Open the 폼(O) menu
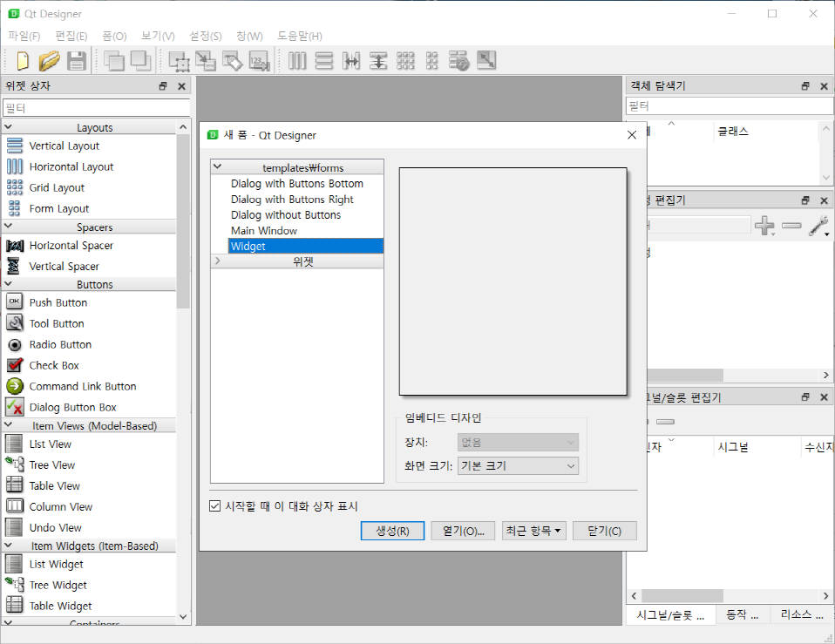This screenshot has height=644, width=835. (x=114, y=36)
